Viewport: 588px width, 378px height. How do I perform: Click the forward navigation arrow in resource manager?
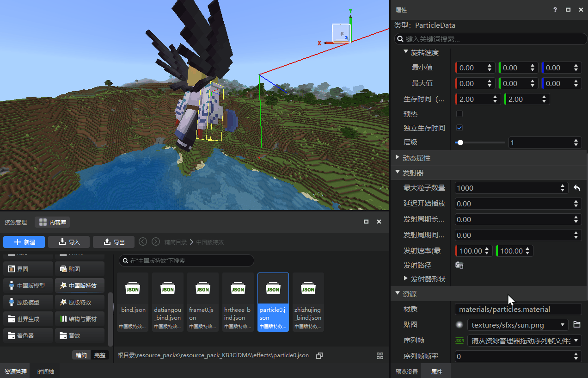pos(156,242)
